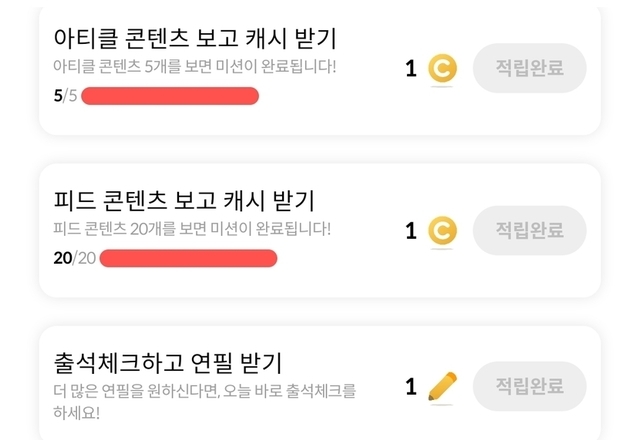The image size is (640, 440).
Task: Click the red article progress bar
Action: (x=170, y=96)
